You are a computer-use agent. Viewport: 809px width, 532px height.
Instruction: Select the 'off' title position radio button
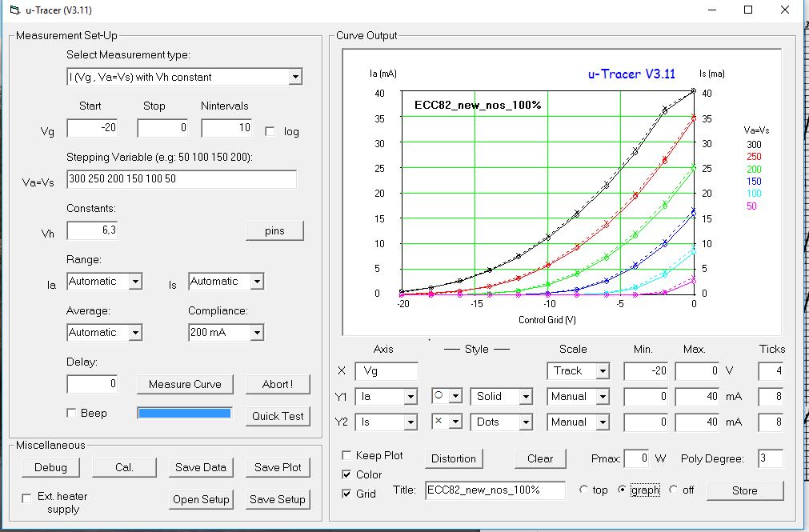pyautogui.click(x=673, y=490)
